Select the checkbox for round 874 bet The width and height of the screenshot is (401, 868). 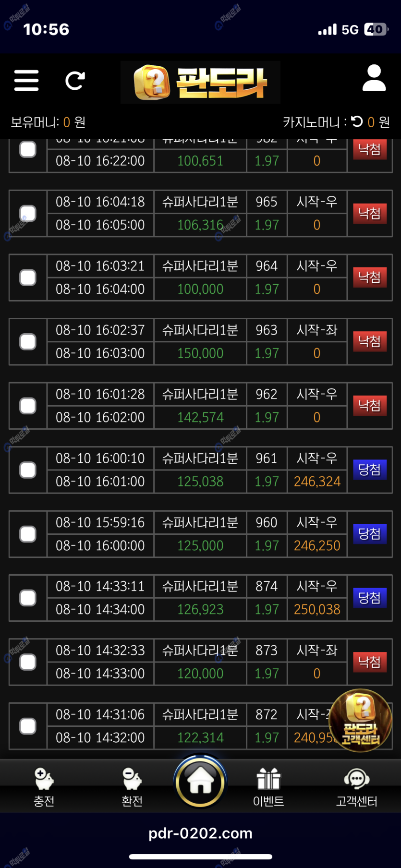pos(28,598)
